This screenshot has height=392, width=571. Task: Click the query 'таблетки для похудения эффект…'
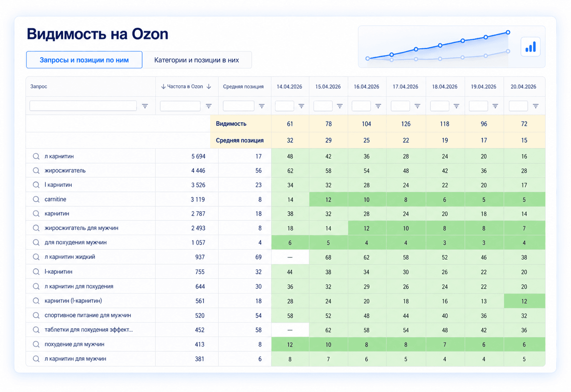(x=89, y=330)
